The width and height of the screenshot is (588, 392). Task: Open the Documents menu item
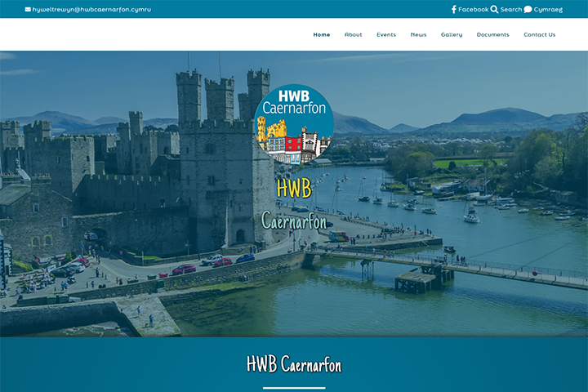(492, 34)
